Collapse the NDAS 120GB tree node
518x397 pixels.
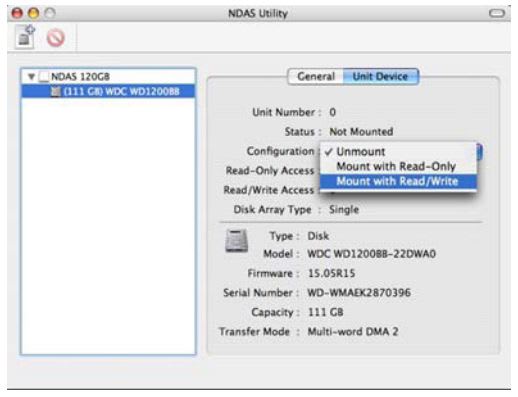pyautogui.click(x=31, y=77)
